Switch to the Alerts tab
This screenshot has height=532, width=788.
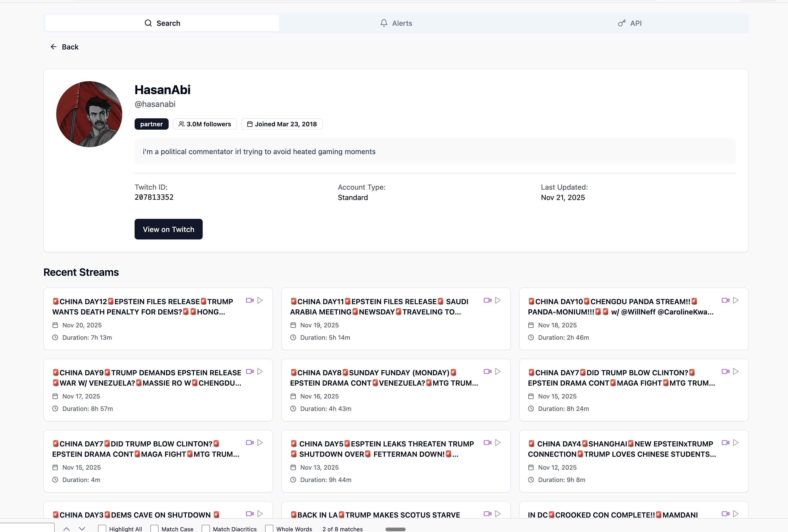point(396,23)
